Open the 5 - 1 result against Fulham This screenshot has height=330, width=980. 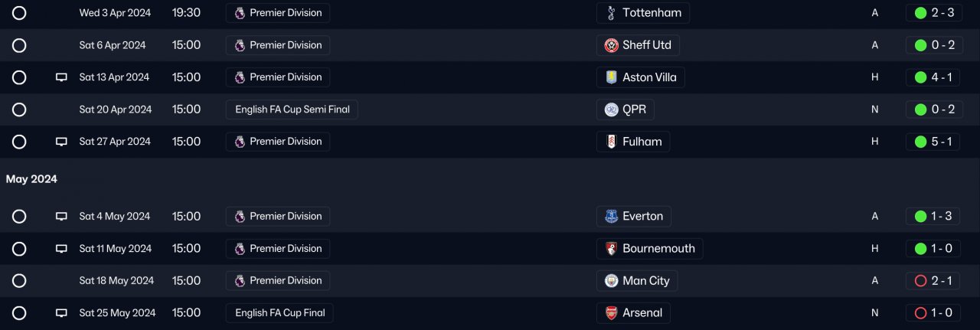(933, 142)
